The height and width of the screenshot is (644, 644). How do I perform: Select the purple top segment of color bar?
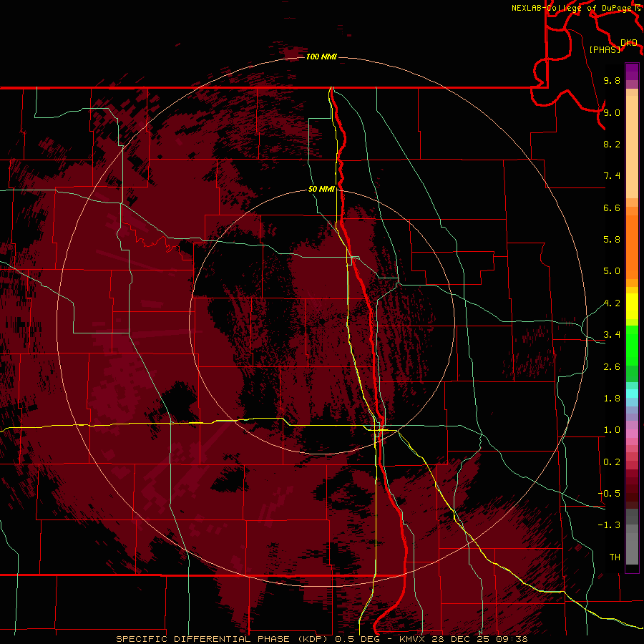(x=632, y=72)
